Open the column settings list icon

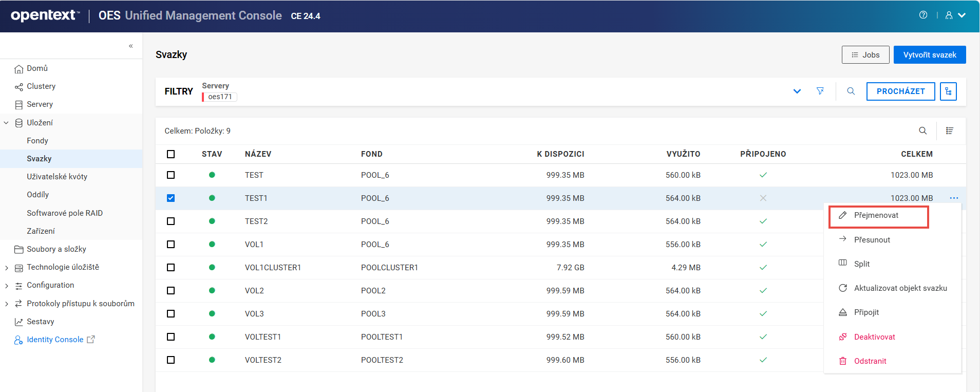click(950, 131)
